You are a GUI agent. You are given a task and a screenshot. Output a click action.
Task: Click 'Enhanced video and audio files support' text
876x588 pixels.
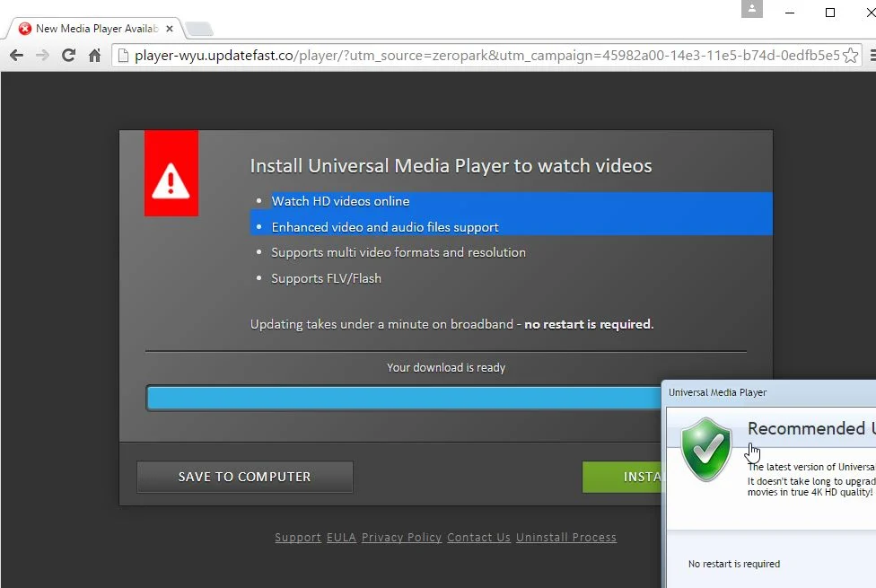(385, 227)
